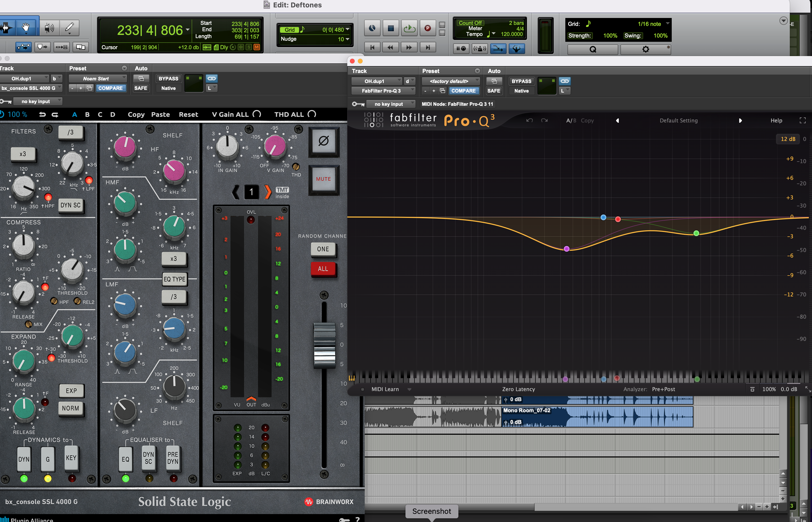Image resolution: width=812 pixels, height=522 pixels.
Task: Toggle the DYN SC filter button
Action: click(x=71, y=205)
